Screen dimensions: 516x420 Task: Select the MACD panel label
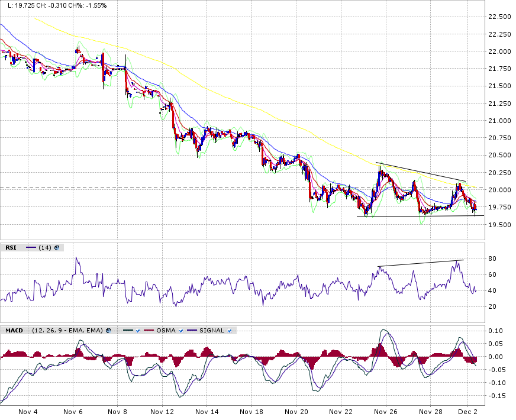[14, 331]
